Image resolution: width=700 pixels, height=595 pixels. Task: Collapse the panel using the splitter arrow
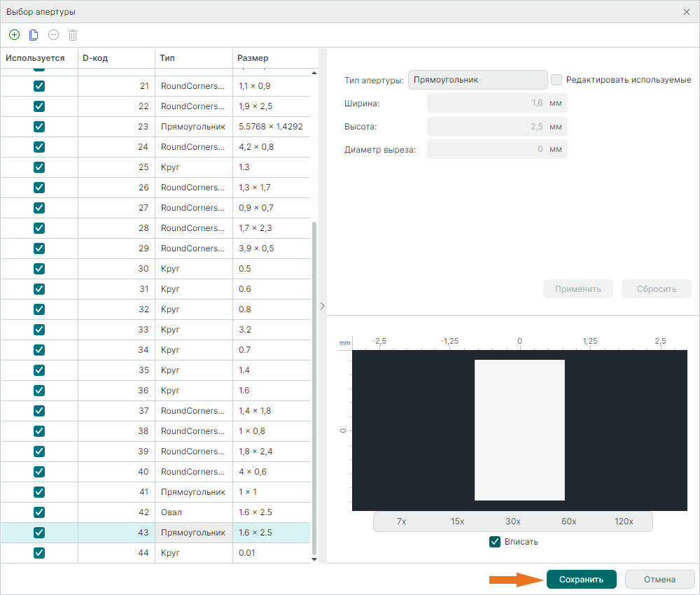pos(322,306)
